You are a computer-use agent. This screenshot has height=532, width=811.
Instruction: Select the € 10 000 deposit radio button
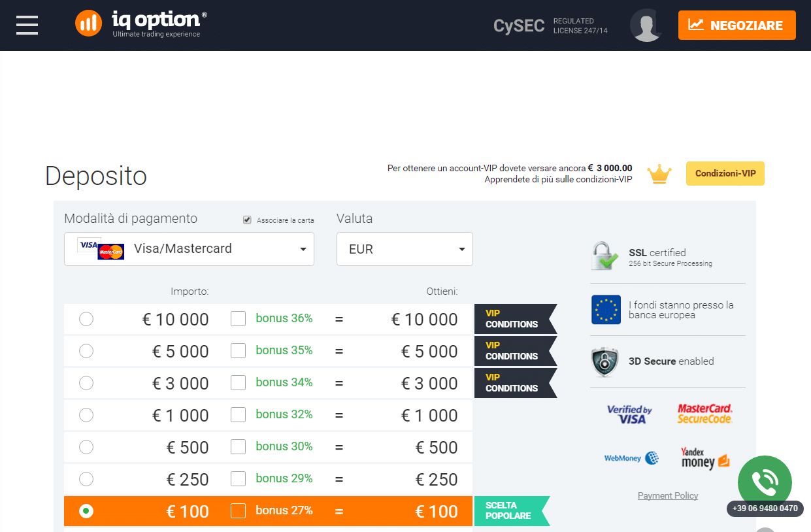pyautogui.click(x=86, y=319)
